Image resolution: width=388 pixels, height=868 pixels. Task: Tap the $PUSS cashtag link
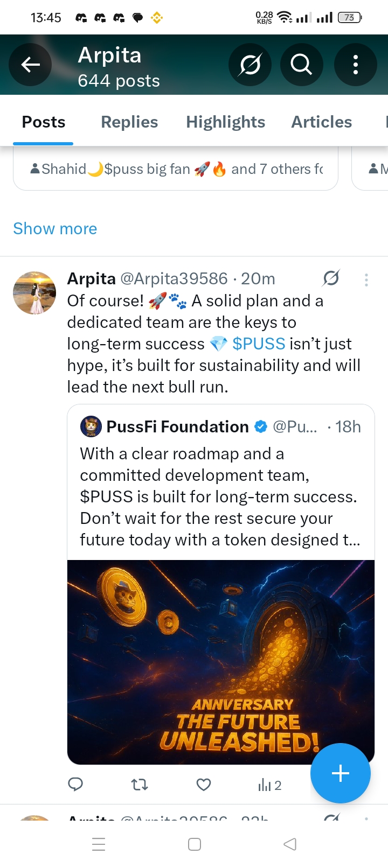258,344
